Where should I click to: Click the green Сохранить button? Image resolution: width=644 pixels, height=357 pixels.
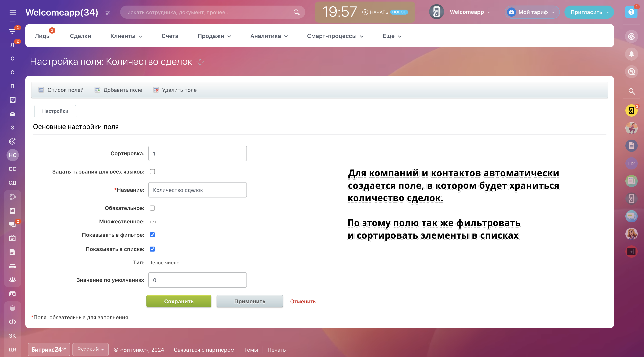(179, 301)
